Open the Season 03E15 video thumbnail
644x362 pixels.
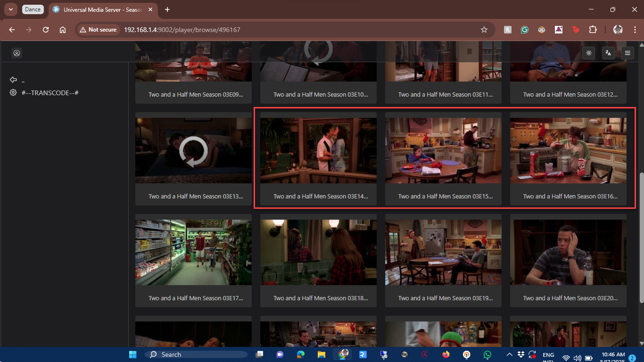tap(443, 150)
